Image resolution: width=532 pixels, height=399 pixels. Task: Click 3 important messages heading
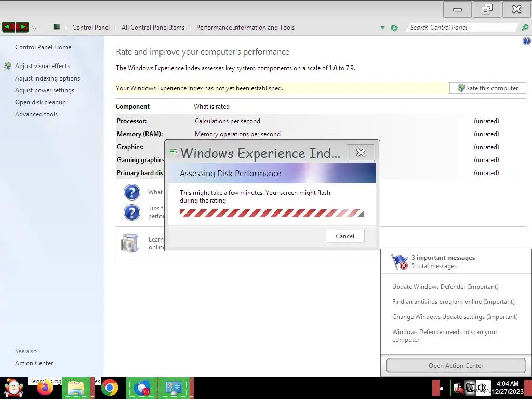[443, 258]
